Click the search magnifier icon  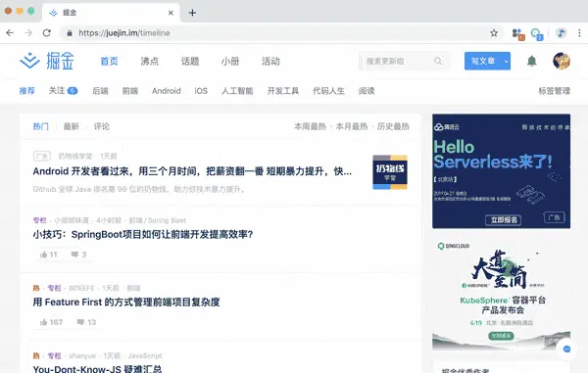438,61
